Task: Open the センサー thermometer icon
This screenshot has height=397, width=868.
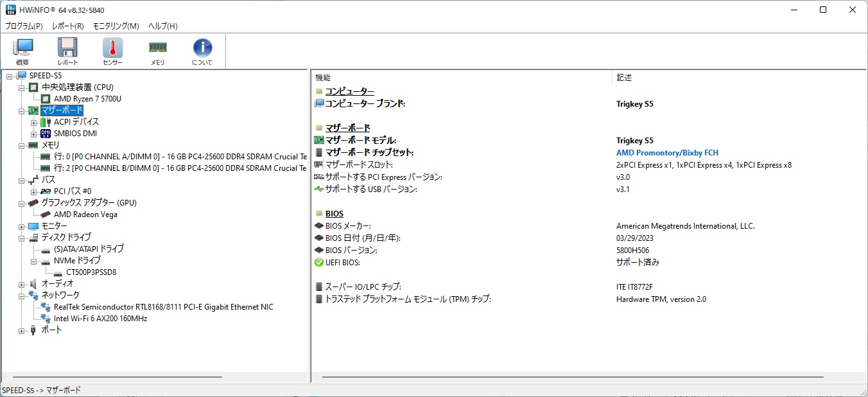Action: (112, 48)
